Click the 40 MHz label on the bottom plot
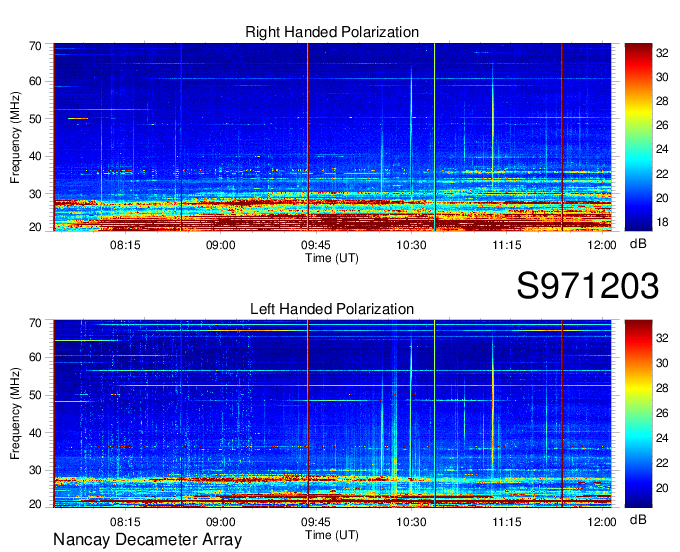 click(x=35, y=433)
